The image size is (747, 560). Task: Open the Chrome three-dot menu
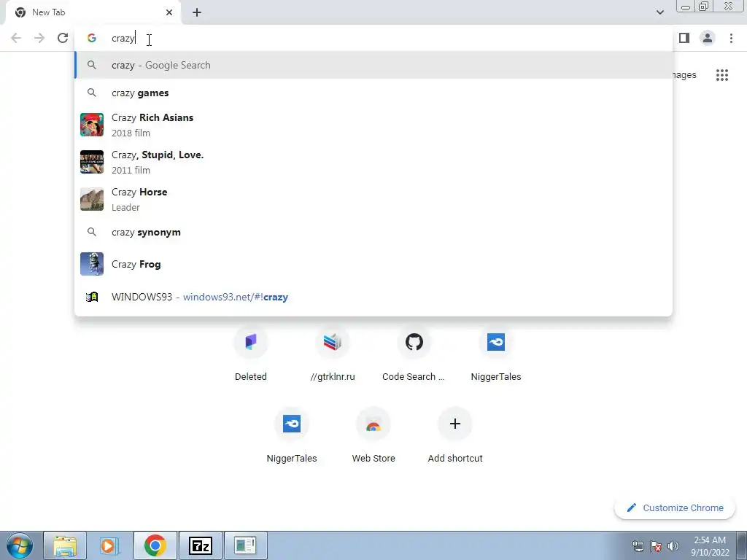point(731,38)
